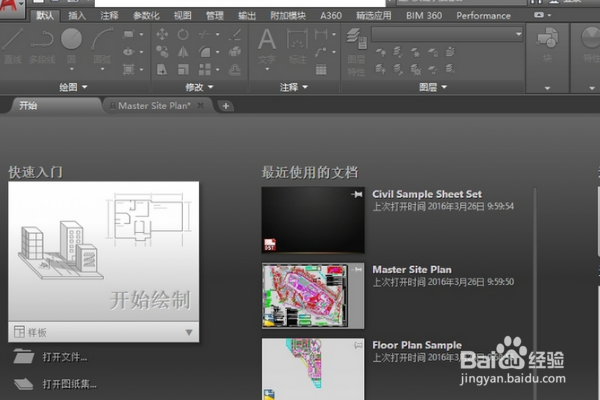Click the Hatch pattern icon

coord(129,69)
